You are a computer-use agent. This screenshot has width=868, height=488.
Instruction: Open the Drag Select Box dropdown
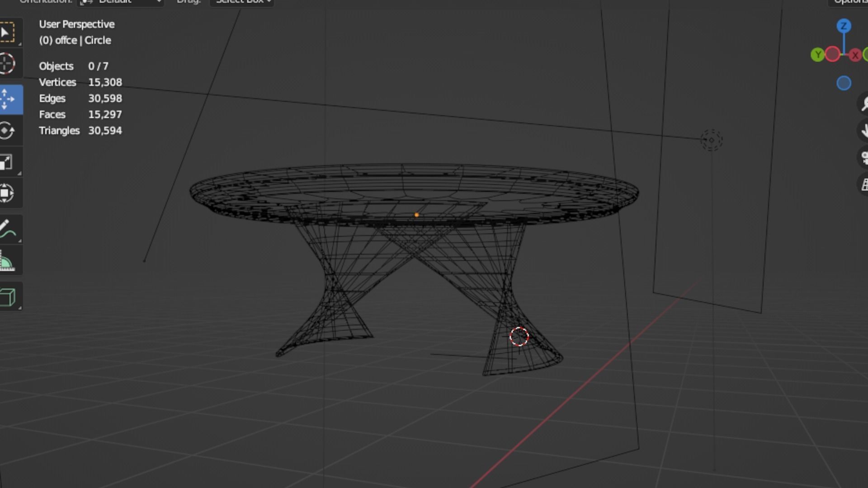[242, 2]
